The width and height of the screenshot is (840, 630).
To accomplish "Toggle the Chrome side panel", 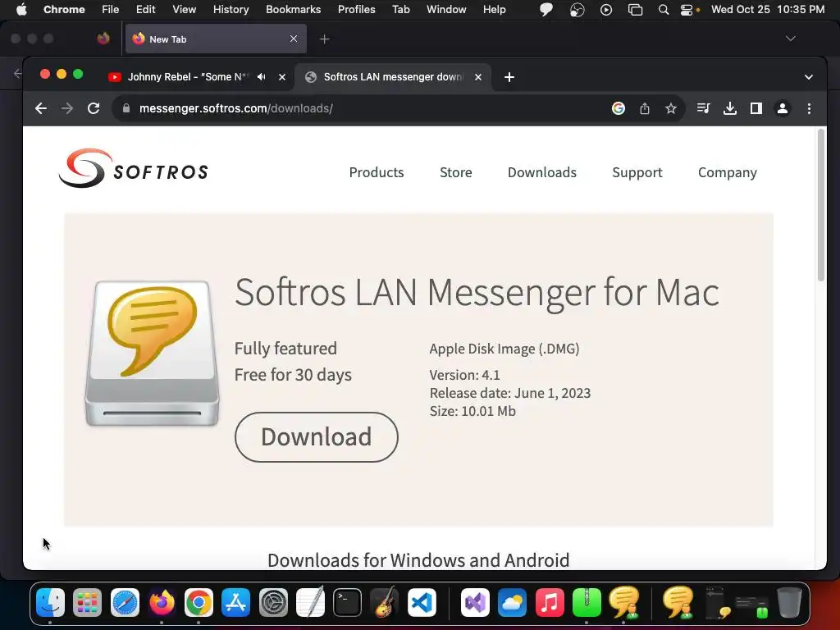I will click(x=756, y=108).
